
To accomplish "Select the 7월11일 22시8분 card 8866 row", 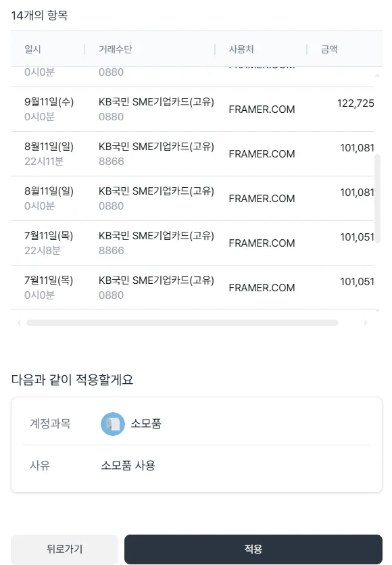I will click(x=192, y=243).
